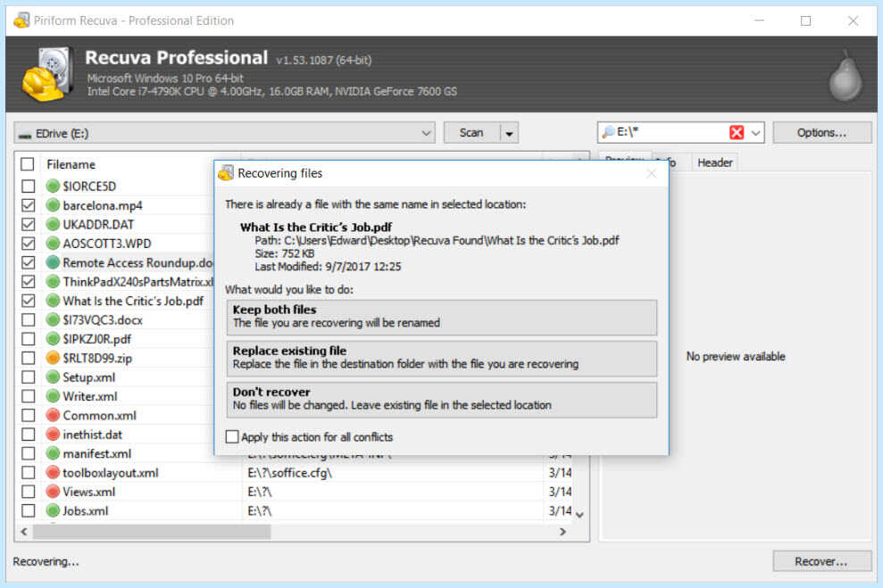The height and width of the screenshot is (588, 883).
Task: Check the Common.xml checkbox
Action: 29,415
